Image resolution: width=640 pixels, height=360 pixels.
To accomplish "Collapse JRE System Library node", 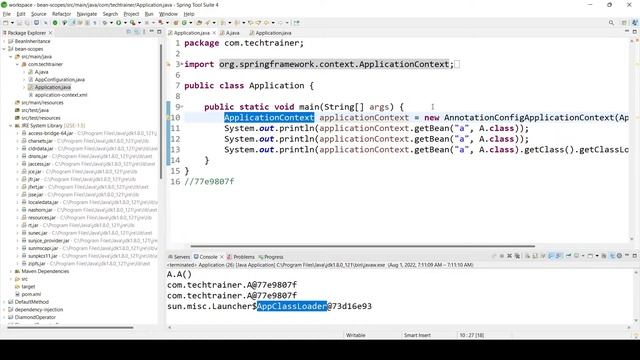I will tap(11, 126).
